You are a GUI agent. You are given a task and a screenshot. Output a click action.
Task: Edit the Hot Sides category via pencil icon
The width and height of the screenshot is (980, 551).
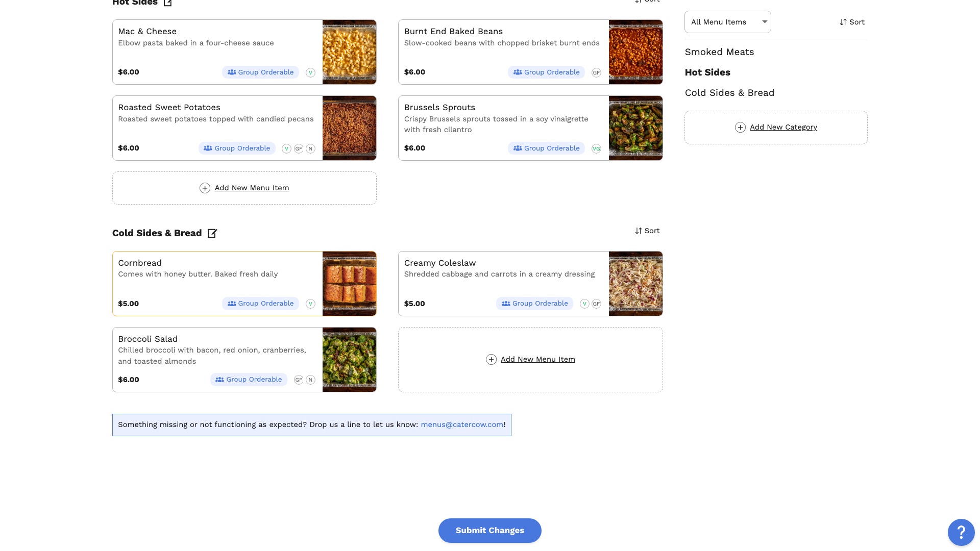pos(167,3)
